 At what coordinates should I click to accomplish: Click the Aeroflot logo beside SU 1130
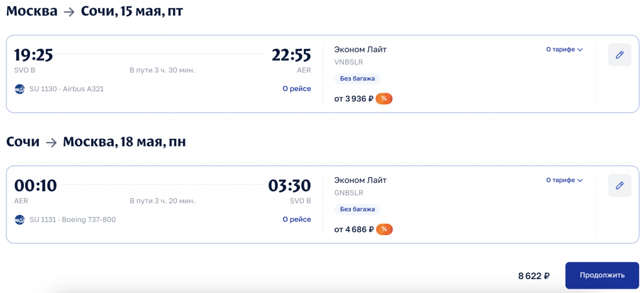click(x=19, y=89)
